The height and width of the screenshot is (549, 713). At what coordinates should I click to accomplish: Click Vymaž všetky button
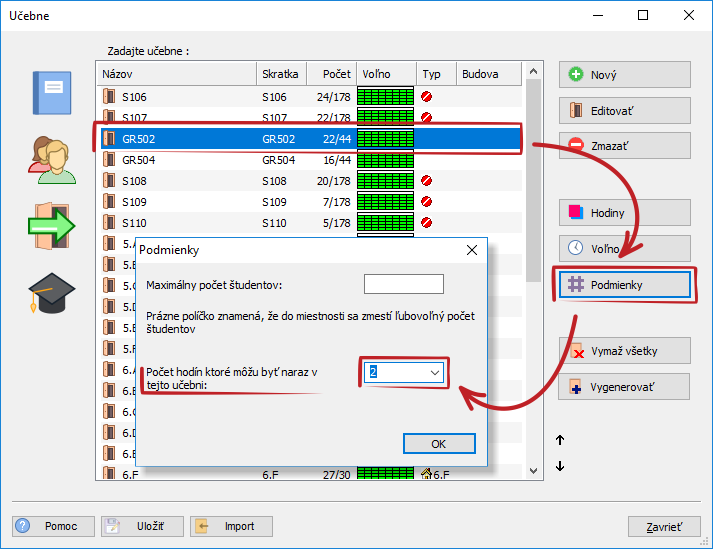(x=624, y=351)
